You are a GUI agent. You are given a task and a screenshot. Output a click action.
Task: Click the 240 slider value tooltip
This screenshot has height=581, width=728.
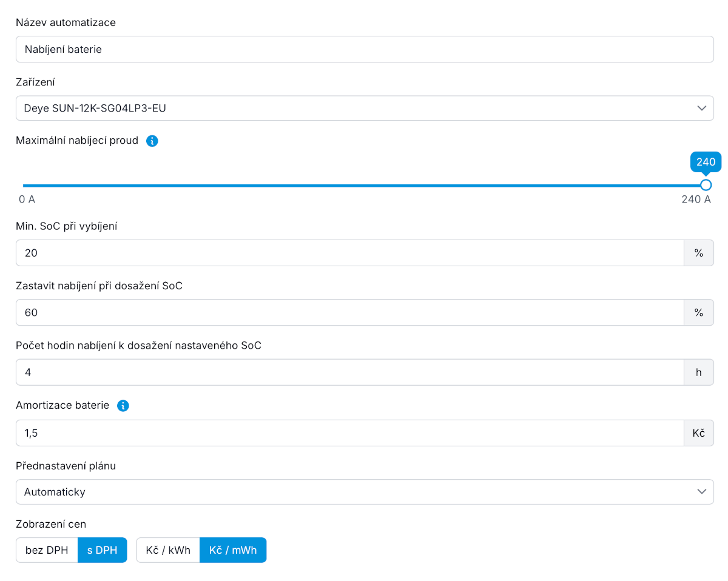706,162
